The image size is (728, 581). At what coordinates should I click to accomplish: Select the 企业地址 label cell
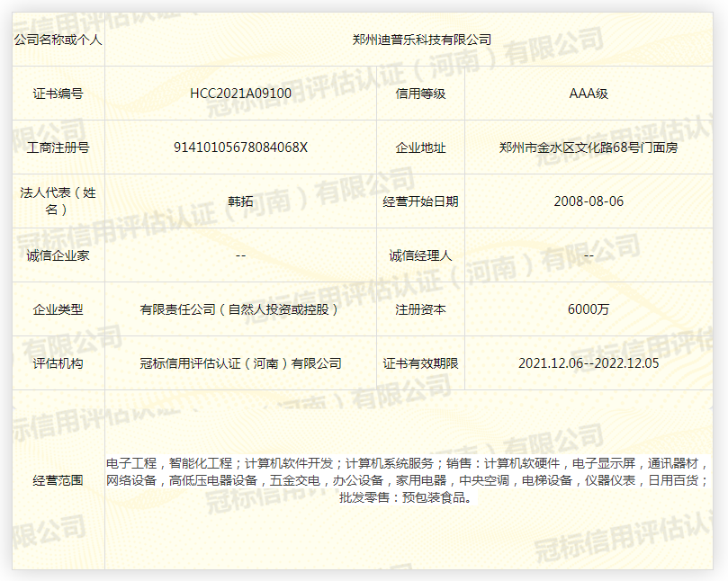[420, 147]
